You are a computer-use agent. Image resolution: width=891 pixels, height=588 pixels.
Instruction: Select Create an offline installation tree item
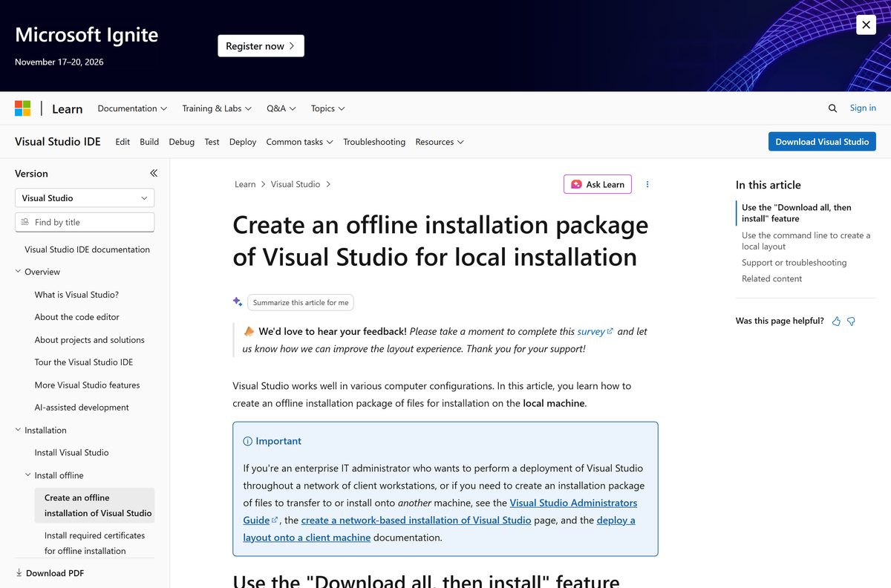click(94, 506)
